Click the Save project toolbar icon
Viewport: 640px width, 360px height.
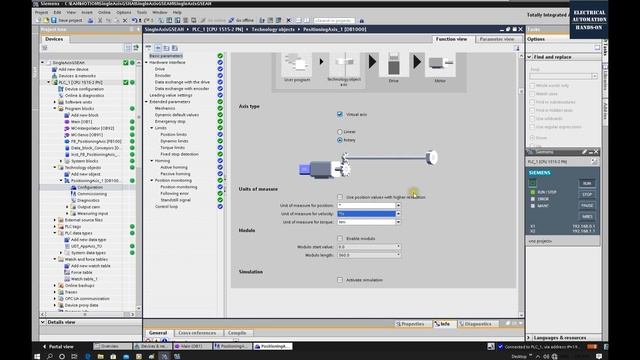pyautogui.click(x=53, y=20)
